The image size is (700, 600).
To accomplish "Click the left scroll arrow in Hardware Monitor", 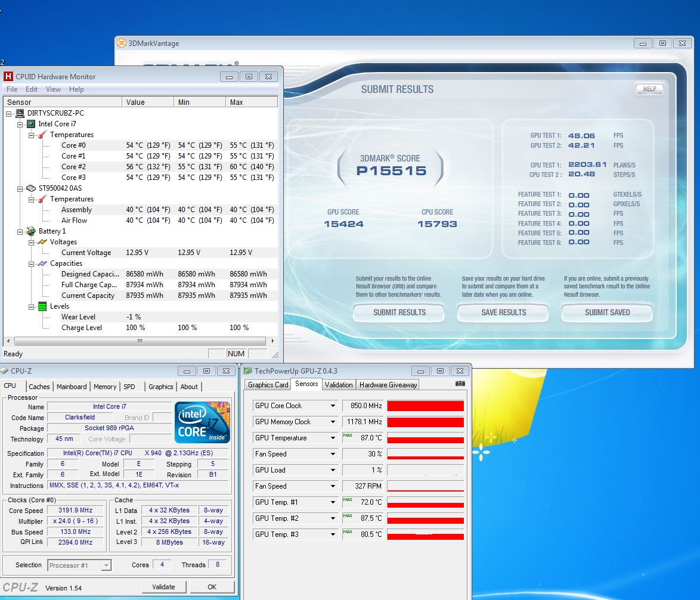I will 8,341.
